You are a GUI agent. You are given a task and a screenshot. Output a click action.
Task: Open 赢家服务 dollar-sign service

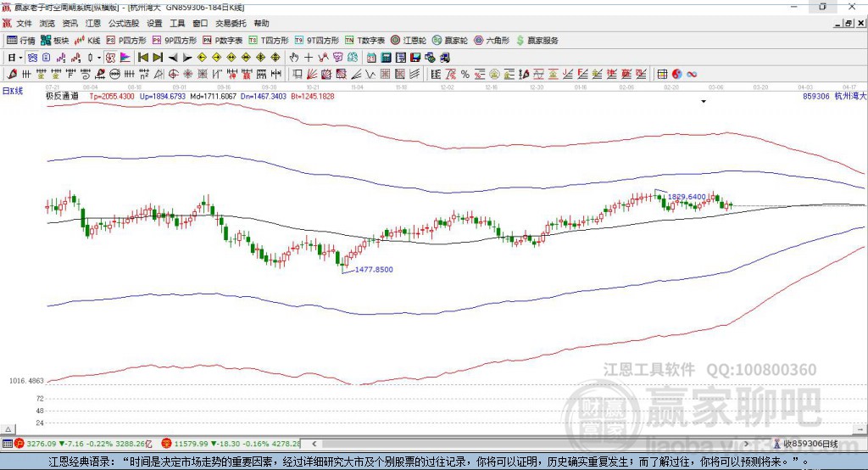click(x=537, y=41)
